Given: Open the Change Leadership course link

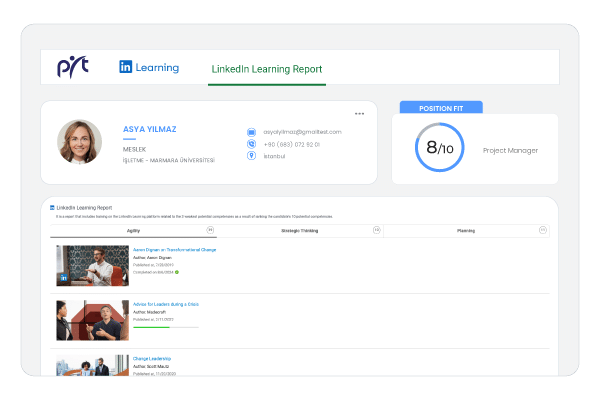Looking at the screenshot, I should 152,359.
